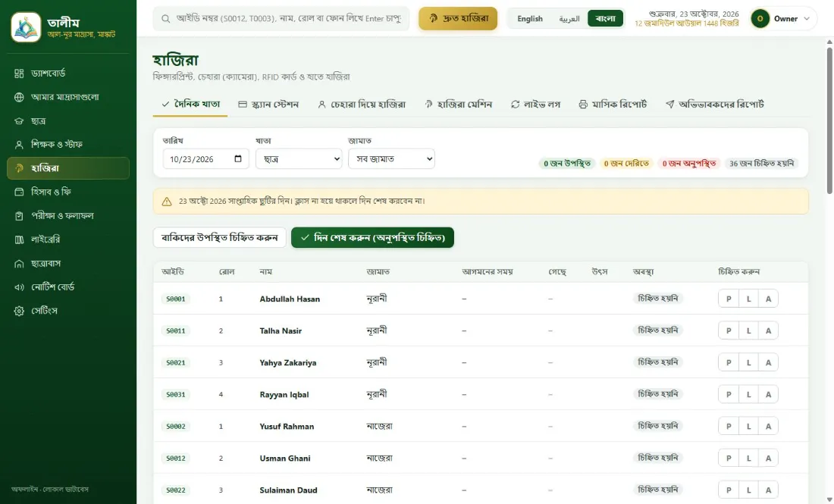This screenshot has height=504, width=834.
Task: Click দিন শেষ করুন button
Action: click(x=372, y=238)
